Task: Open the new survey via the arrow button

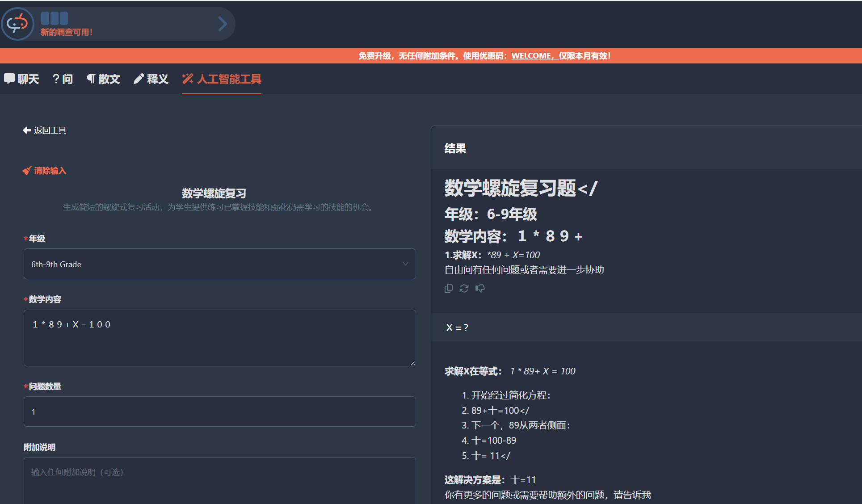Action: tap(223, 24)
